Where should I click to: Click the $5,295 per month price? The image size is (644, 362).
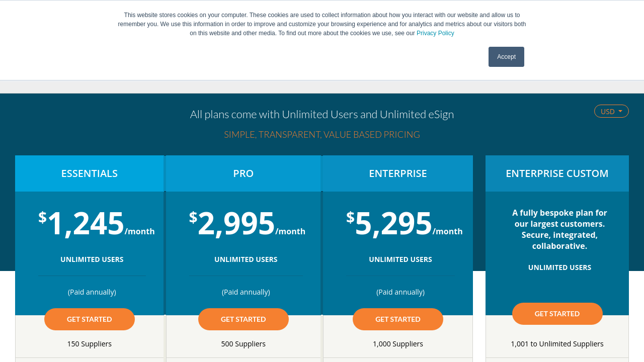[x=404, y=224]
